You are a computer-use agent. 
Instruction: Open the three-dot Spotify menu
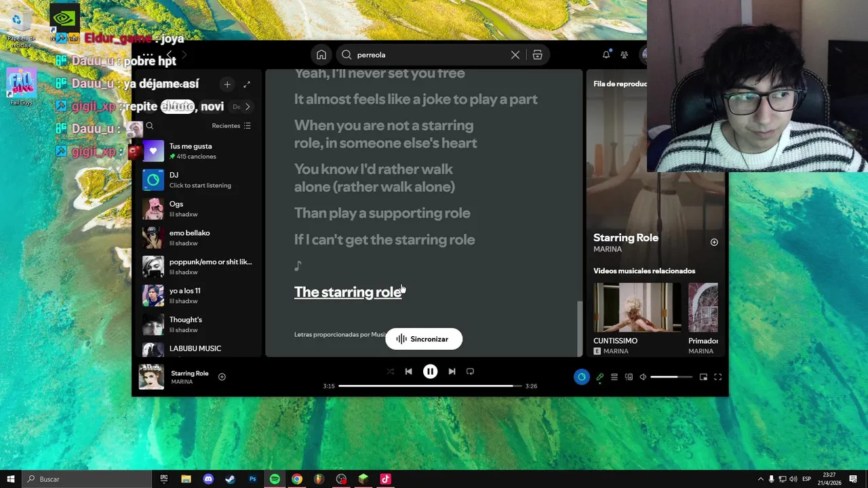(x=147, y=55)
